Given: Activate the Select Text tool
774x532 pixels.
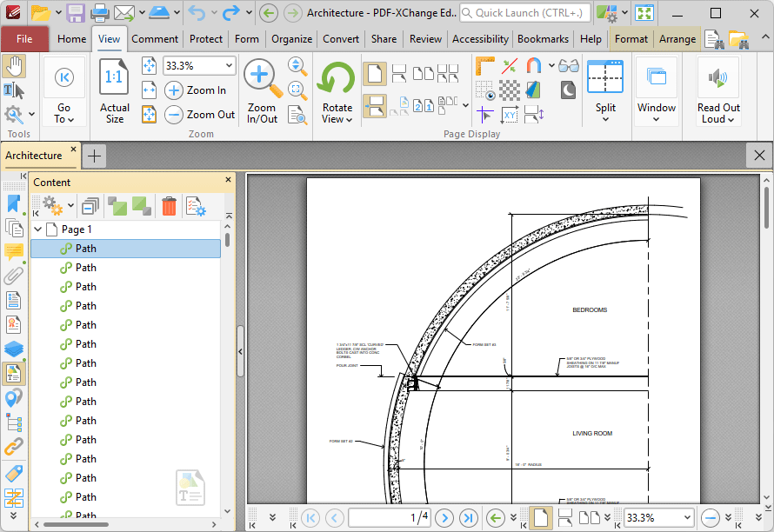Looking at the screenshot, I should pos(14,90).
